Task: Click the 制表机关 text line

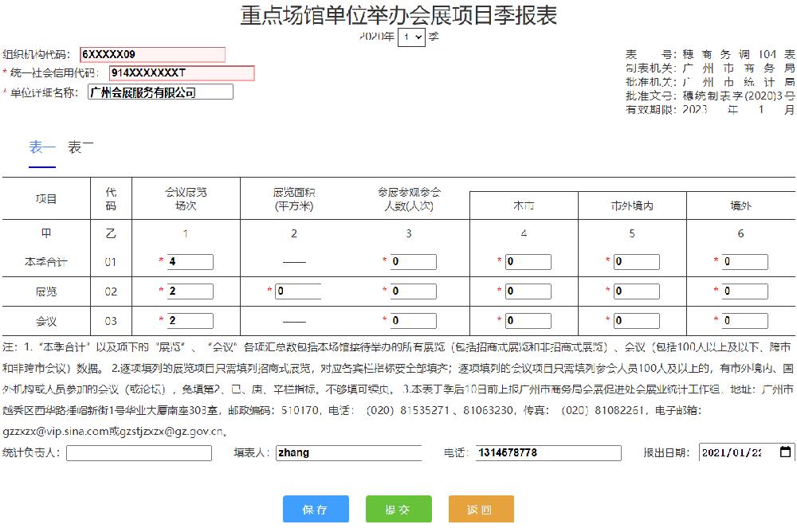Action: (710, 68)
